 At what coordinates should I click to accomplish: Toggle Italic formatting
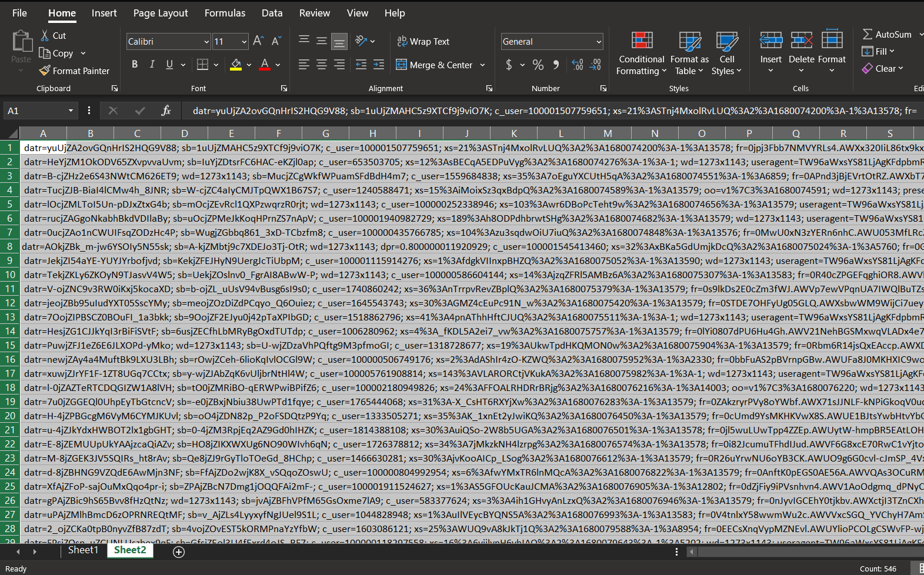click(152, 65)
